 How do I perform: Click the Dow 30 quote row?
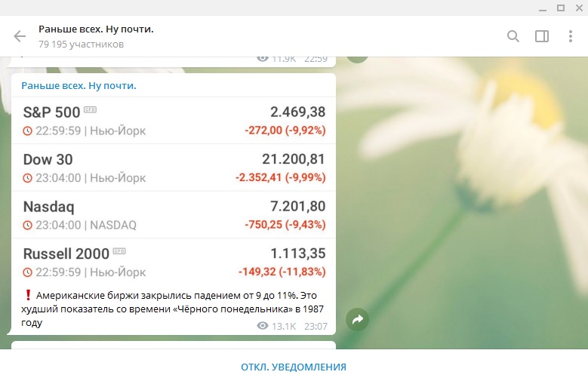coord(174,167)
